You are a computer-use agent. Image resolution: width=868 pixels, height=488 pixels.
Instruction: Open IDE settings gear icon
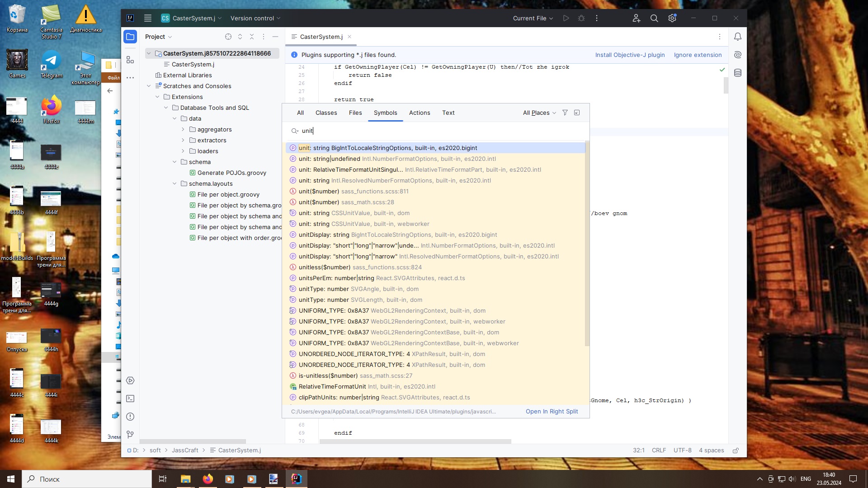coord(672,18)
